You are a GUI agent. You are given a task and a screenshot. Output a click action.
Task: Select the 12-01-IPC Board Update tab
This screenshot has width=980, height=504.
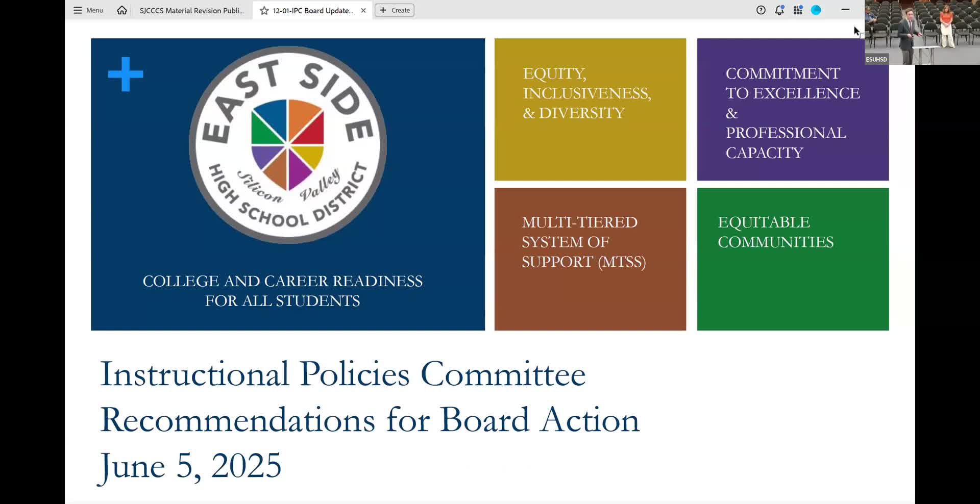(x=313, y=10)
